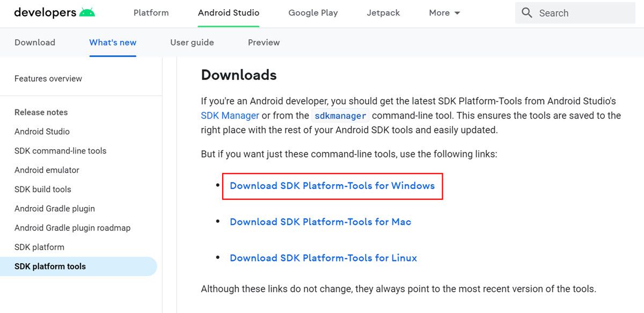Download SDK Platform-Tools for Windows
The image size is (644, 313).
click(x=332, y=186)
